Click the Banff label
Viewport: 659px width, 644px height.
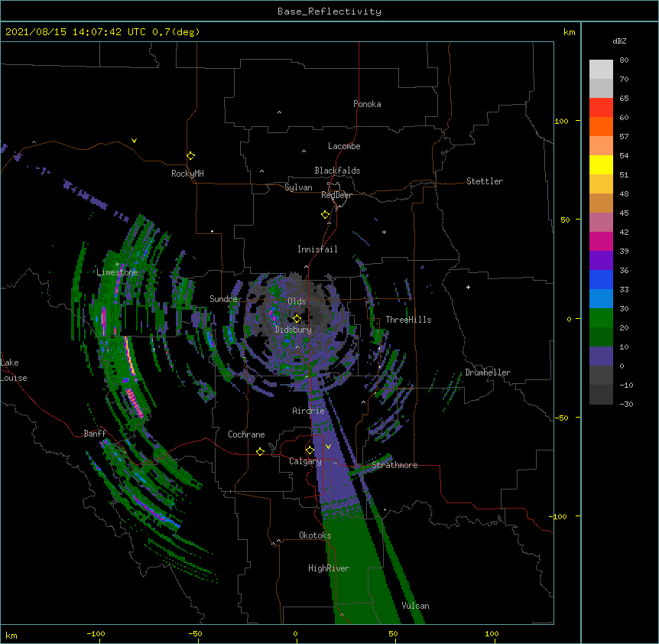tap(95, 434)
